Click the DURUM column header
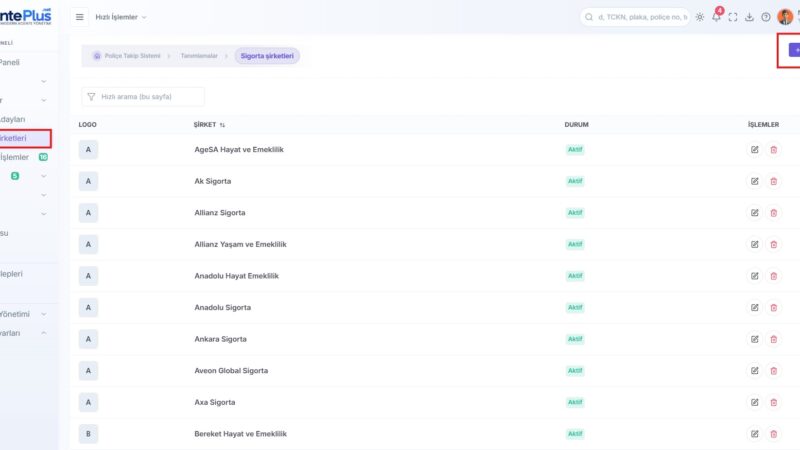This screenshot has width=800, height=450. [577, 124]
